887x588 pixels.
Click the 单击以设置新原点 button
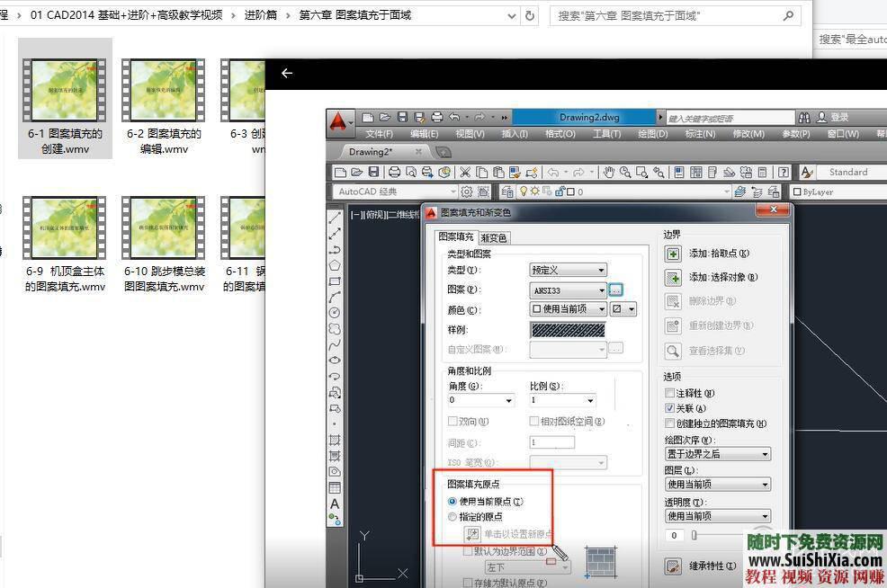[x=474, y=534]
